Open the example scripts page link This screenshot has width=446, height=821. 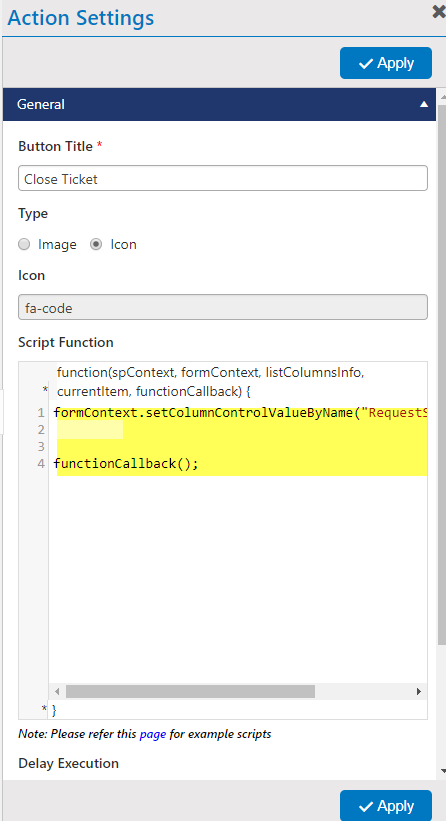tap(153, 734)
